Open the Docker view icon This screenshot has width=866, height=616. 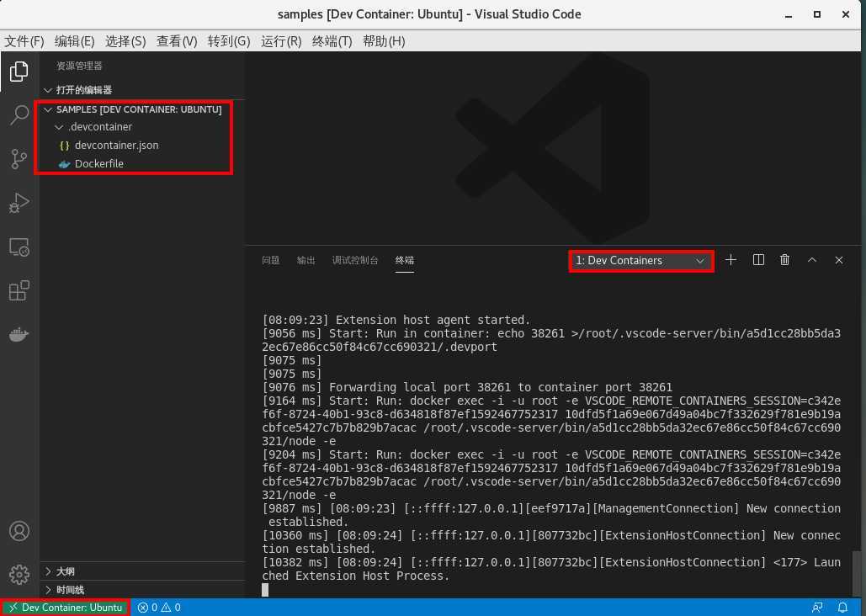pyautogui.click(x=19, y=335)
